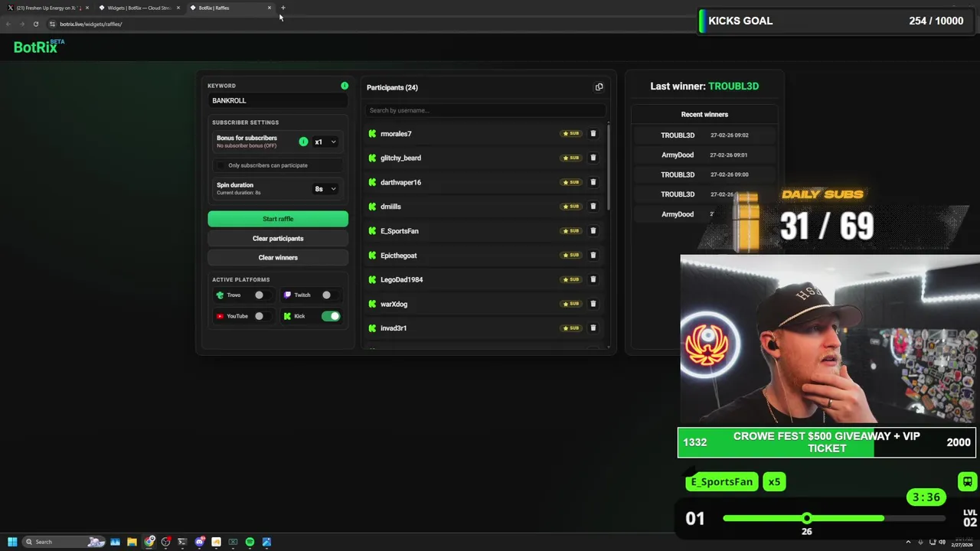Select the ArmyDood 09:01 winner row

[x=704, y=155]
